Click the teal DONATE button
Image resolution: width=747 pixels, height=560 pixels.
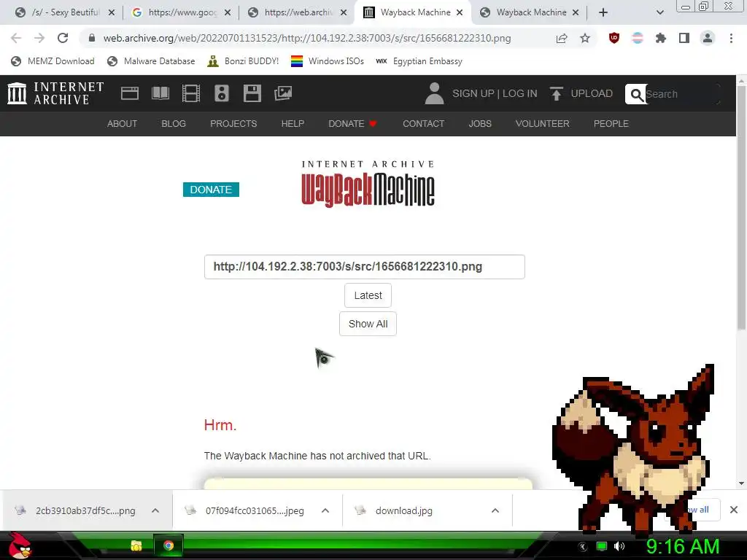[x=211, y=190]
